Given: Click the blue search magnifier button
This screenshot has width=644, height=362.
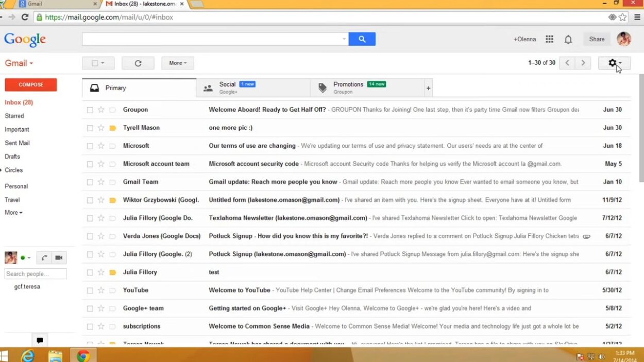Looking at the screenshot, I should pos(362,39).
